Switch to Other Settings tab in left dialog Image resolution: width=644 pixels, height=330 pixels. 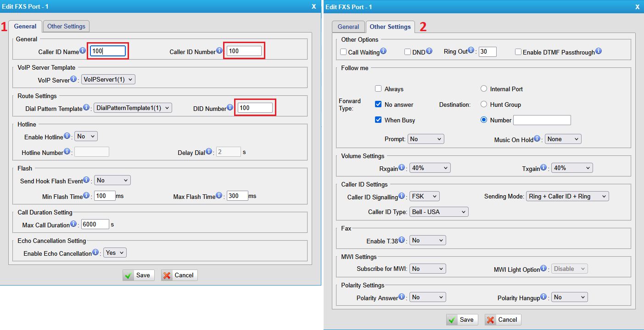(x=66, y=26)
